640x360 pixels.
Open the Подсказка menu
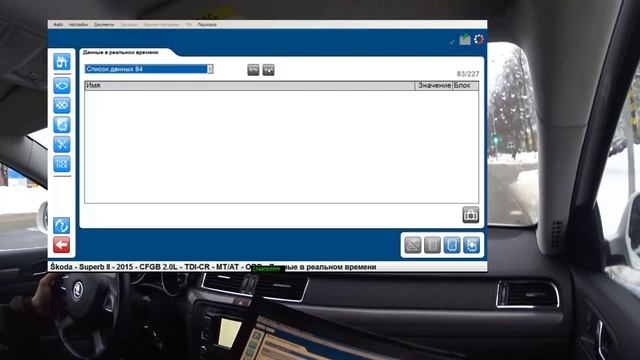point(207,25)
